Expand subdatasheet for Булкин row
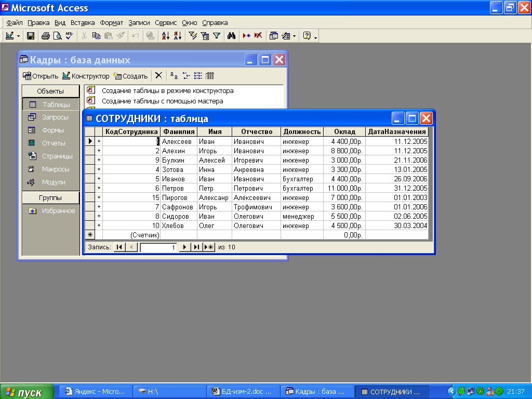The height and width of the screenshot is (399, 532). click(99, 160)
